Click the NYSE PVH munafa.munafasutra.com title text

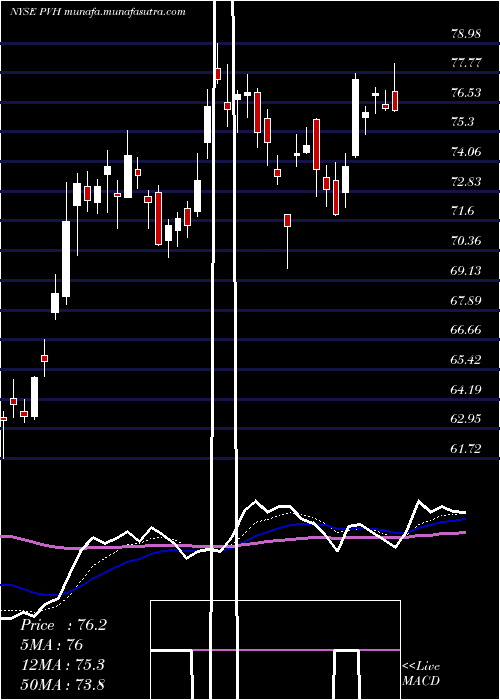98,12
